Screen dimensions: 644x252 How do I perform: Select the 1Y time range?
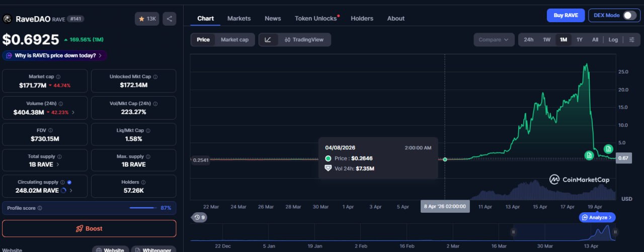coord(579,40)
